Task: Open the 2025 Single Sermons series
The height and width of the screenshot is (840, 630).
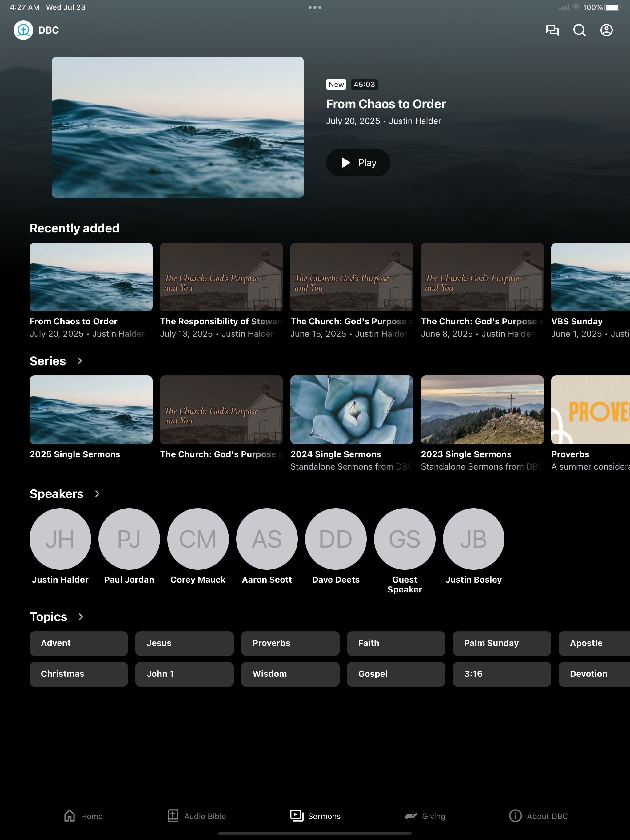Action: pos(91,418)
